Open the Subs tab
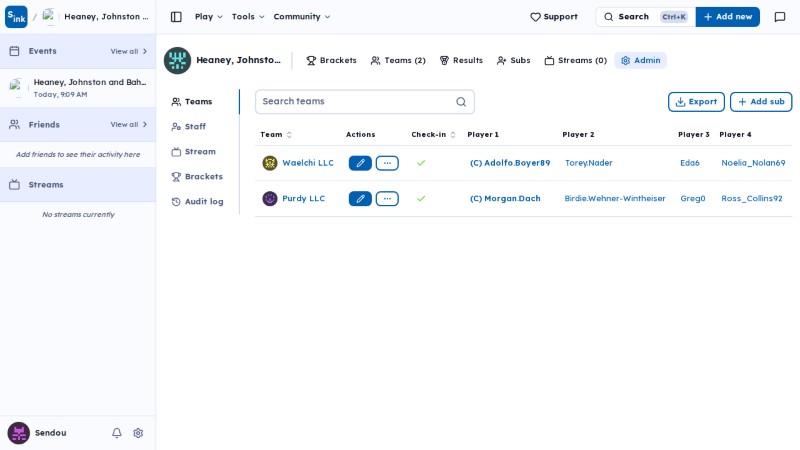The width and height of the screenshot is (800, 450). click(513, 60)
